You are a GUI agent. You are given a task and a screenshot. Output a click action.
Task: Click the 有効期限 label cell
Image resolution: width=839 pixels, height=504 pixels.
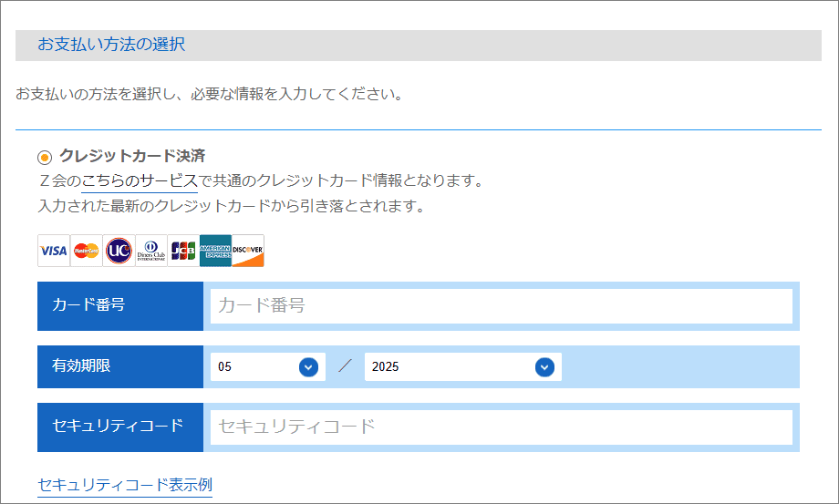[120, 366]
